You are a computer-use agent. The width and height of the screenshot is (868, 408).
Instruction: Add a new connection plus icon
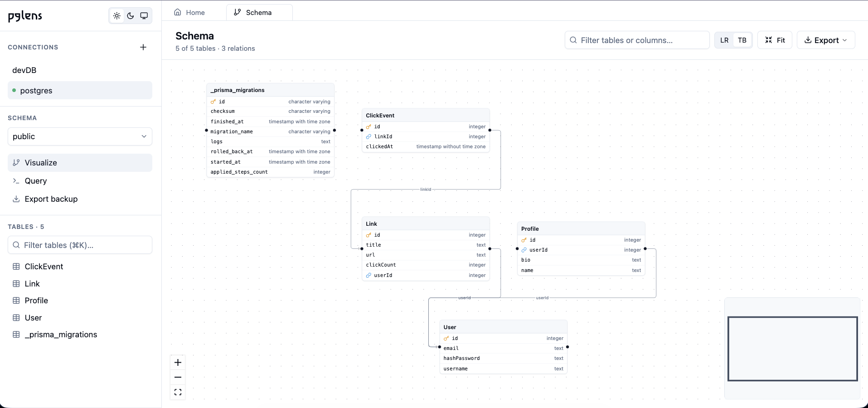(143, 47)
